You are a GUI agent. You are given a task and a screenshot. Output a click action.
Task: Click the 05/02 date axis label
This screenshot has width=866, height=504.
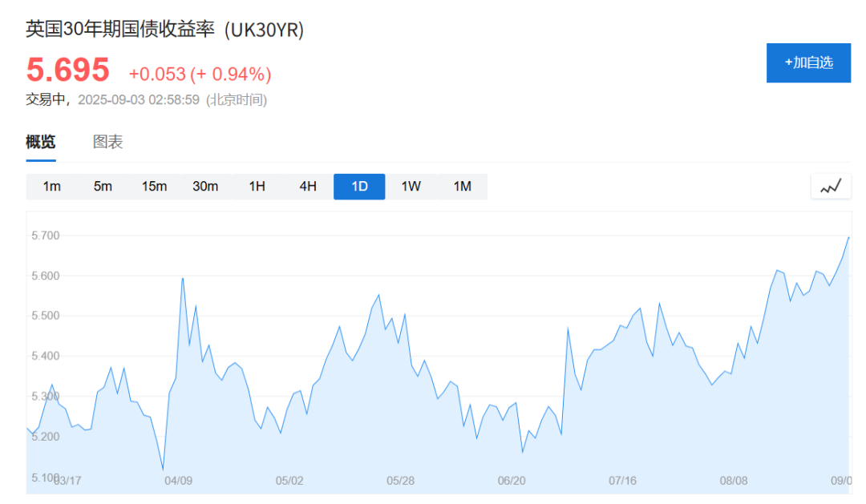point(289,481)
